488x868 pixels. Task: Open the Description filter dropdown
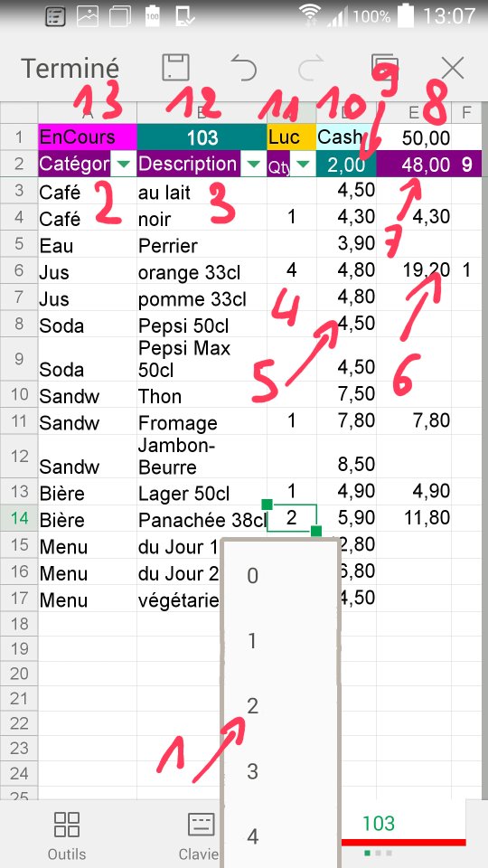pyautogui.click(x=253, y=165)
